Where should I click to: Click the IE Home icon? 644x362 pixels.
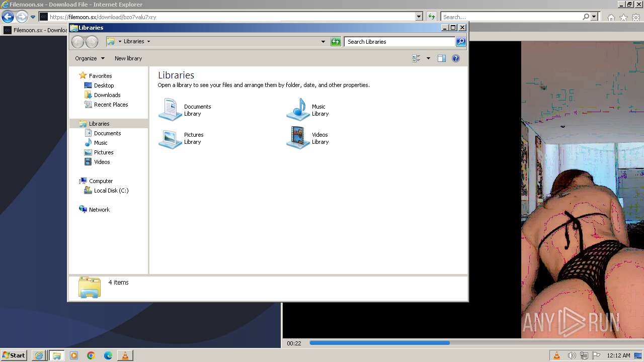tap(611, 18)
